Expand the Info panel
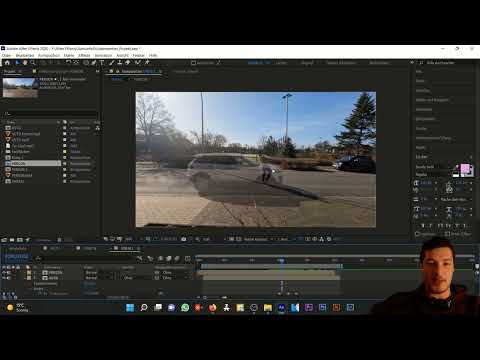 click(x=419, y=72)
